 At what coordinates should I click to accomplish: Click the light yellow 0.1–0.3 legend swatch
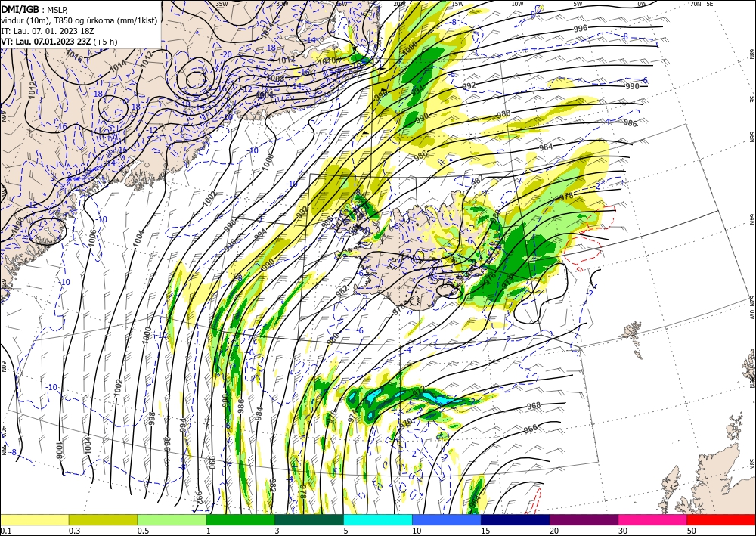point(34,519)
